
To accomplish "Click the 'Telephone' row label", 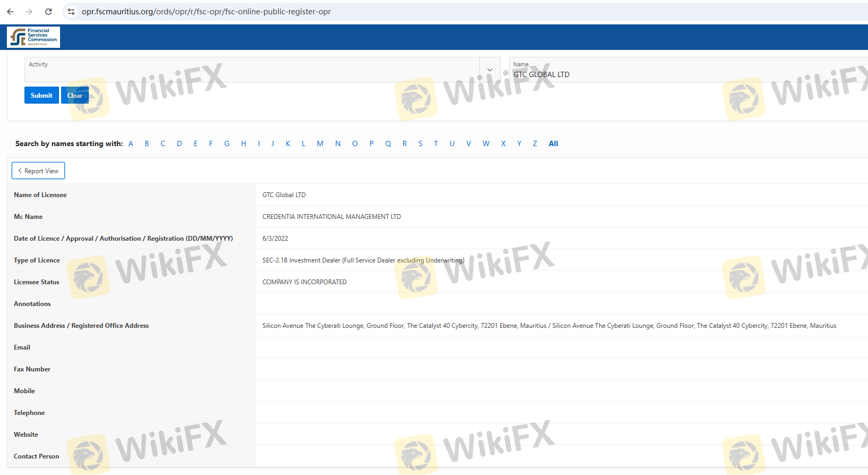I will (x=29, y=413).
